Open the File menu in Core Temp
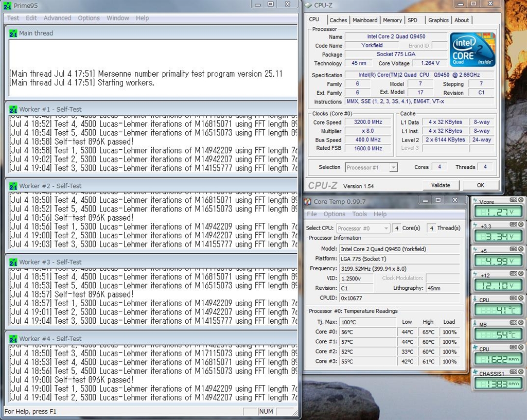Viewport: 527px width, 420px height. click(x=312, y=214)
